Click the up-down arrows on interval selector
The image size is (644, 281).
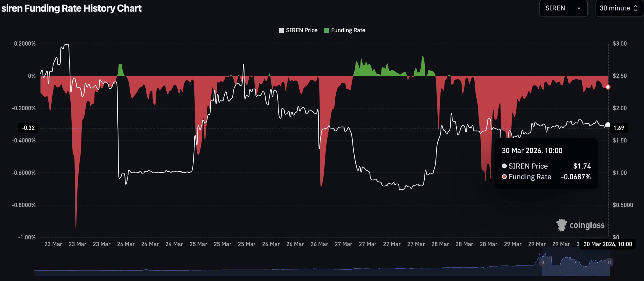[x=636, y=8]
